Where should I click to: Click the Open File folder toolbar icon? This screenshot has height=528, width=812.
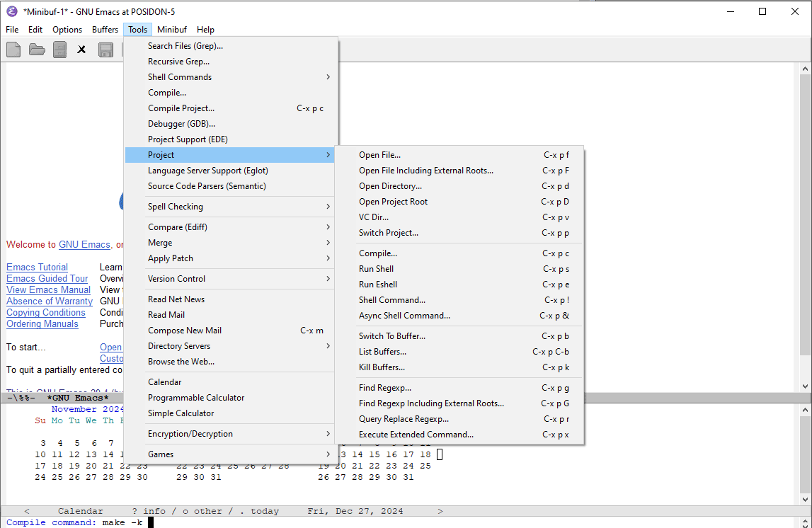[37, 50]
